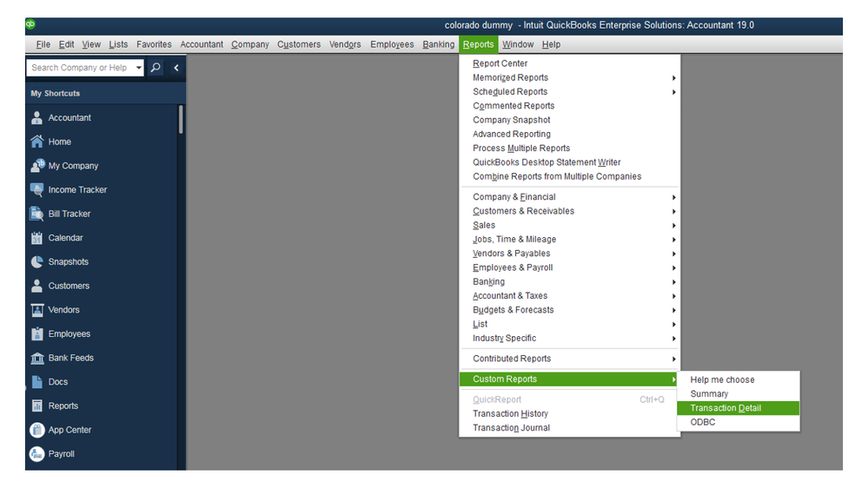Open the Accountant menu in menu bar

click(x=202, y=44)
